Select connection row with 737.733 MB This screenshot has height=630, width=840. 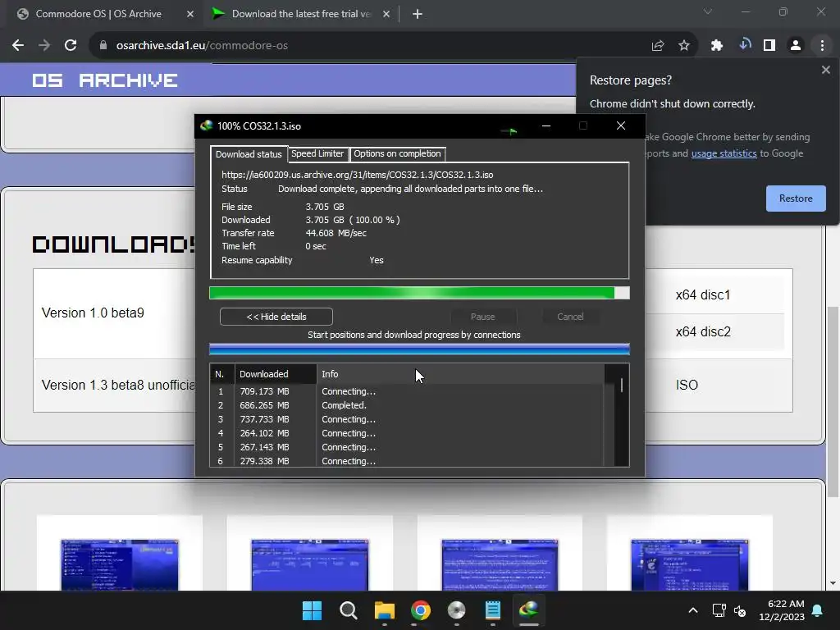407,419
